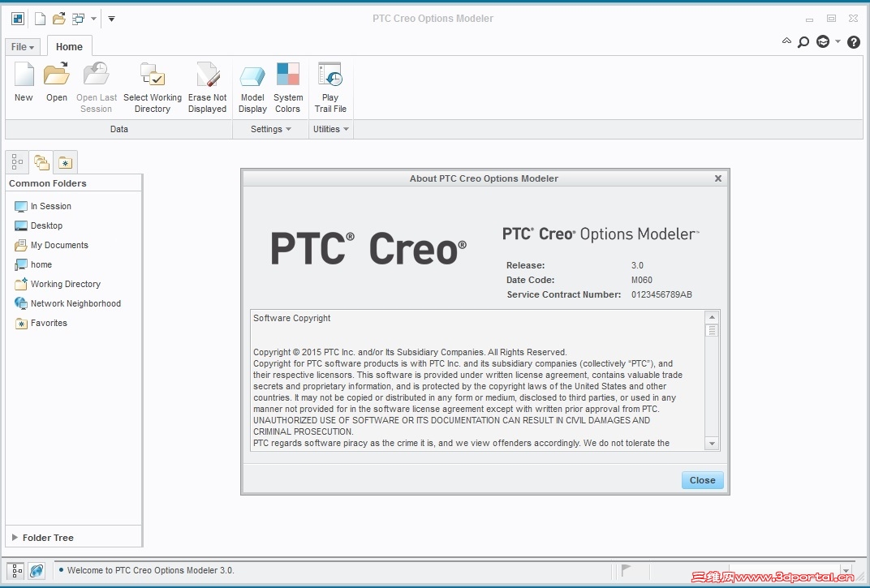Open the Learning Connector icon
Image resolution: width=870 pixels, height=588 pixels.
[823, 41]
